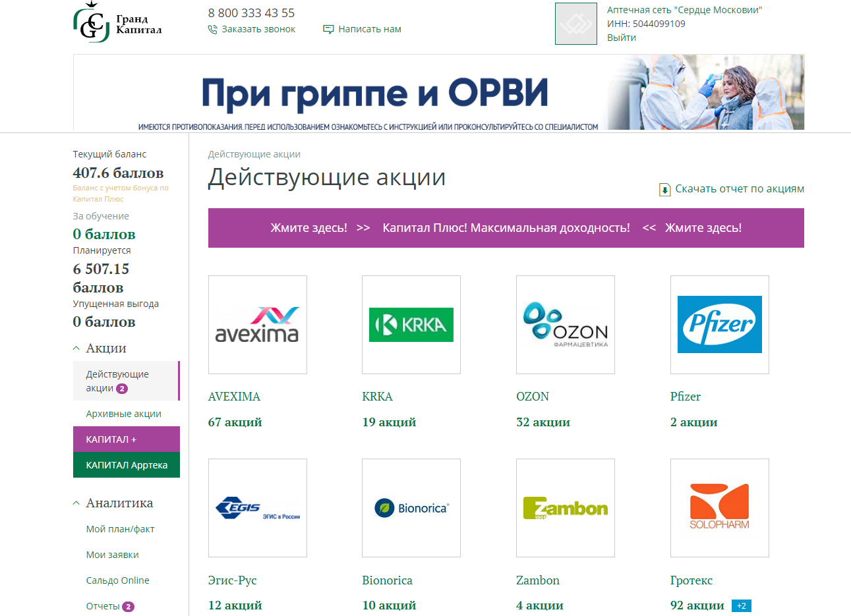851x616 pixels.
Task: Click the Заказать звонок link
Action: coord(258,30)
